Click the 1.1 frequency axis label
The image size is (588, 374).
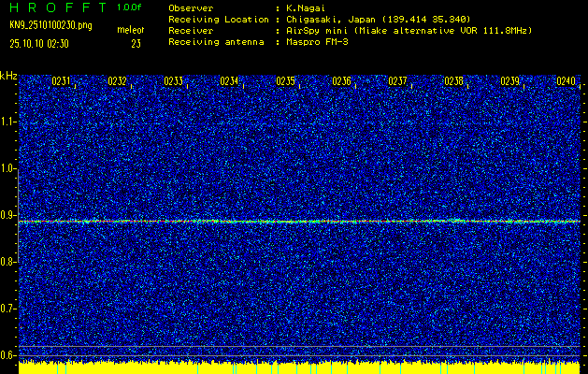click(8, 122)
